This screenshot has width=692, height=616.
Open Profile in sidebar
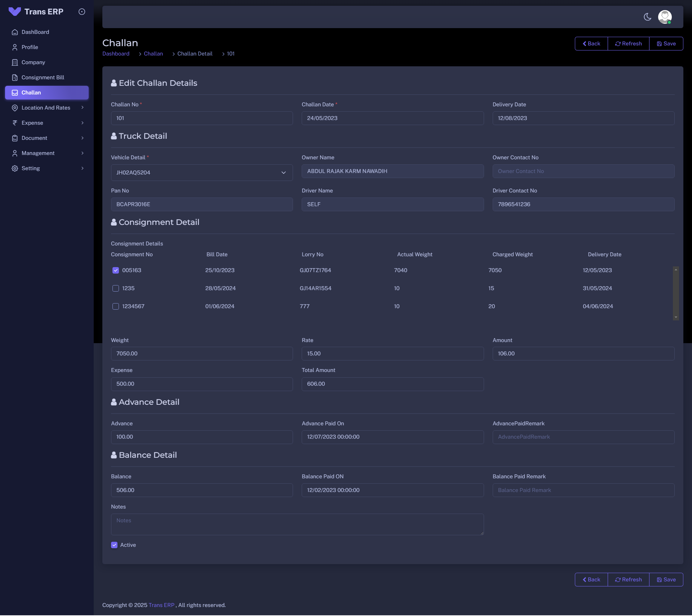(x=30, y=47)
